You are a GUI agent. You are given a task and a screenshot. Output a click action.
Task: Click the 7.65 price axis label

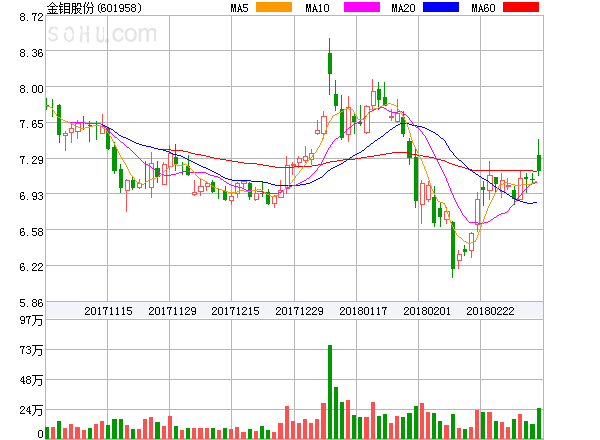point(31,124)
